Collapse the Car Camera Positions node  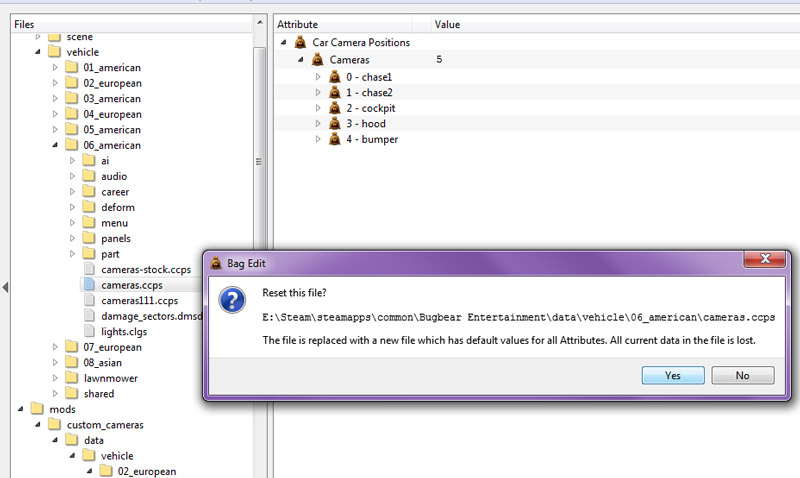[x=284, y=42]
